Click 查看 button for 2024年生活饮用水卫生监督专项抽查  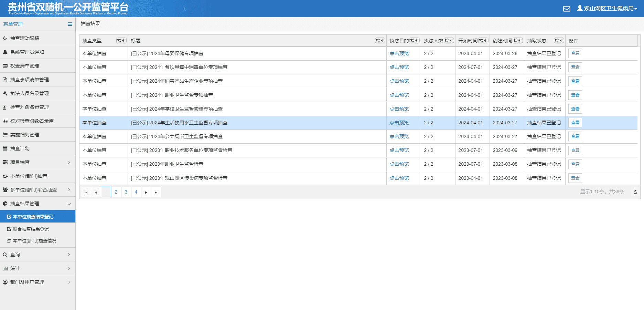coord(575,123)
